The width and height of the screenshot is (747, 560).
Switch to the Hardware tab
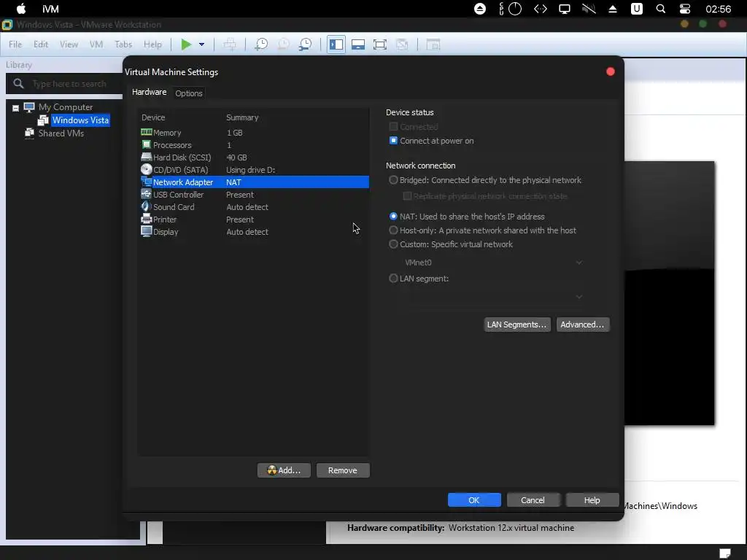pos(149,92)
